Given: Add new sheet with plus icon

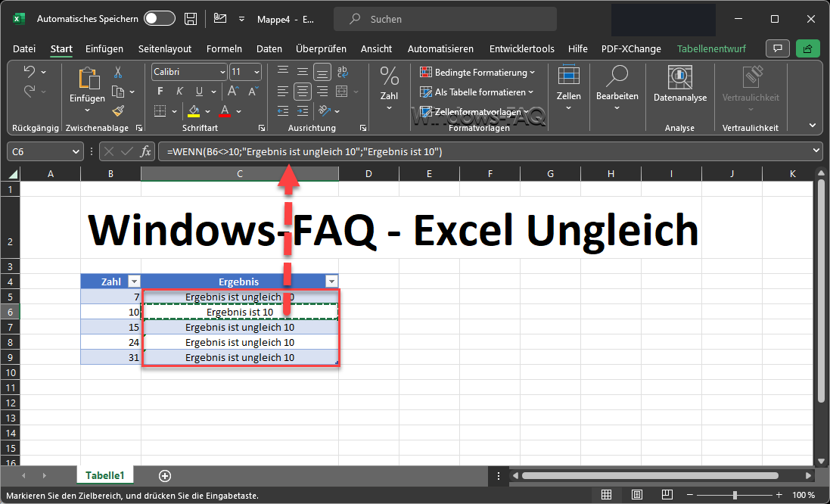Looking at the screenshot, I should [x=165, y=476].
